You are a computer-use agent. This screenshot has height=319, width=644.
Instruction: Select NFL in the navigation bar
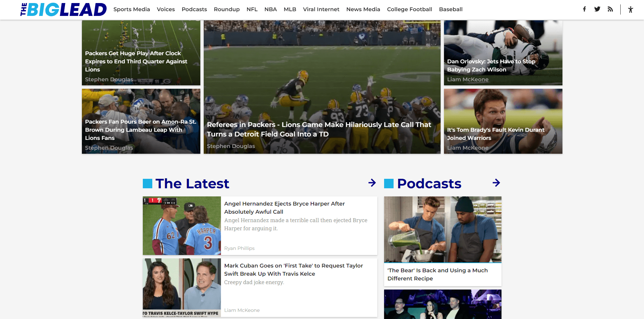coord(252,9)
